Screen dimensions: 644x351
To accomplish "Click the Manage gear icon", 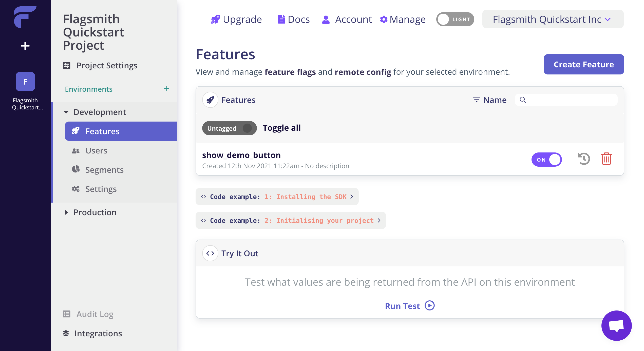I will click(x=384, y=19).
